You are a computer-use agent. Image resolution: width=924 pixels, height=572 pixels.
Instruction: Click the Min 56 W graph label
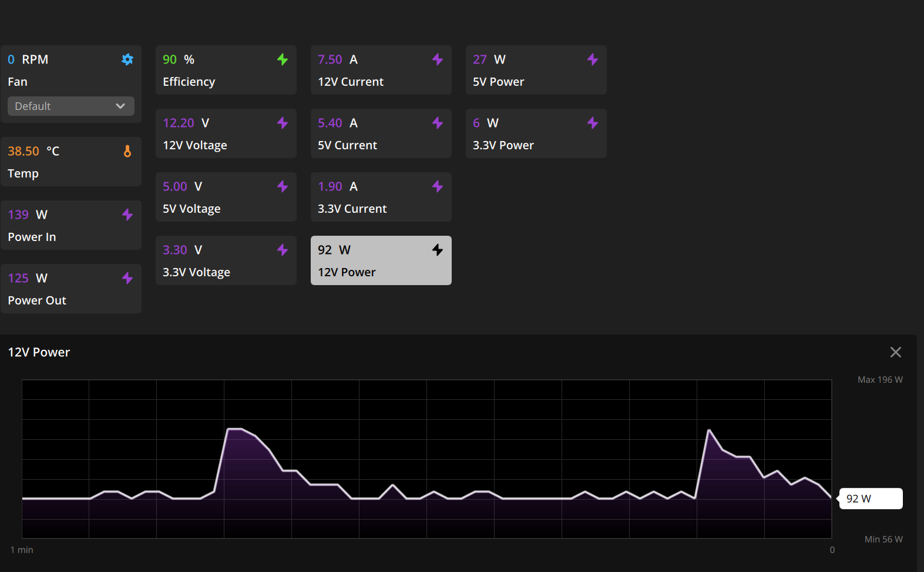[x=883, y=539]
